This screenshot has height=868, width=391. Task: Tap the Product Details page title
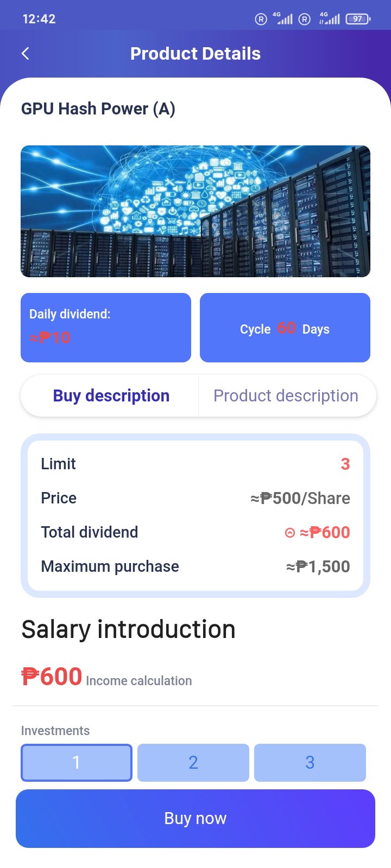pyautogui.click(x=195, y=54)
